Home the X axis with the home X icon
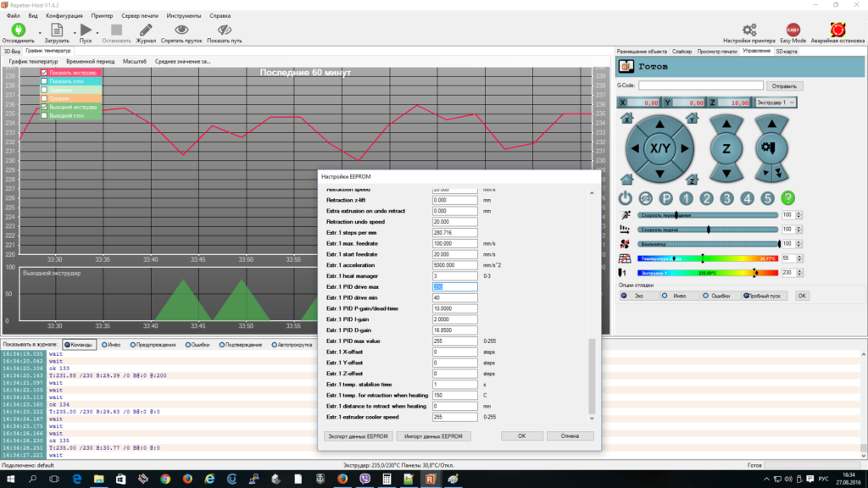The image size is (868, 488). tap(626, 119)
